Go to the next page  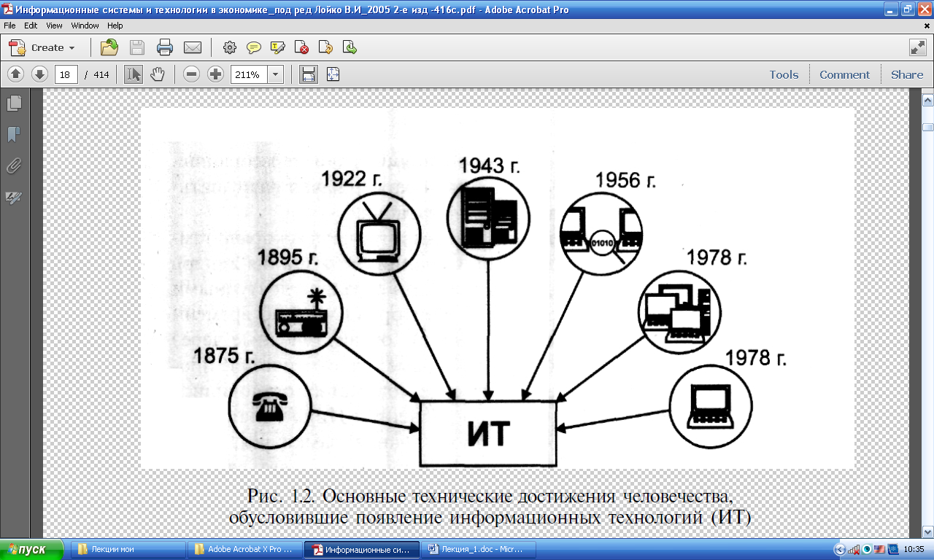pyautogui.click(x=39, y=74)
